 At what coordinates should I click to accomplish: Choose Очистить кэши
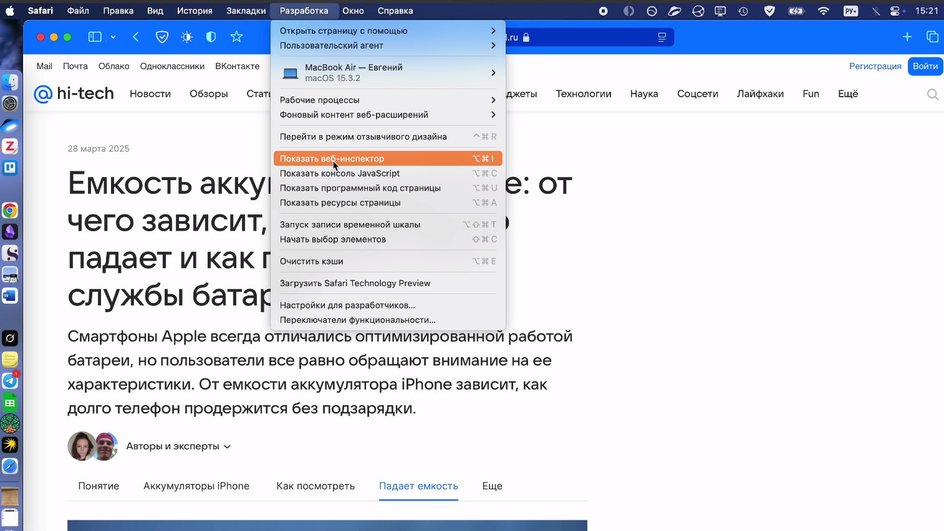388,261
